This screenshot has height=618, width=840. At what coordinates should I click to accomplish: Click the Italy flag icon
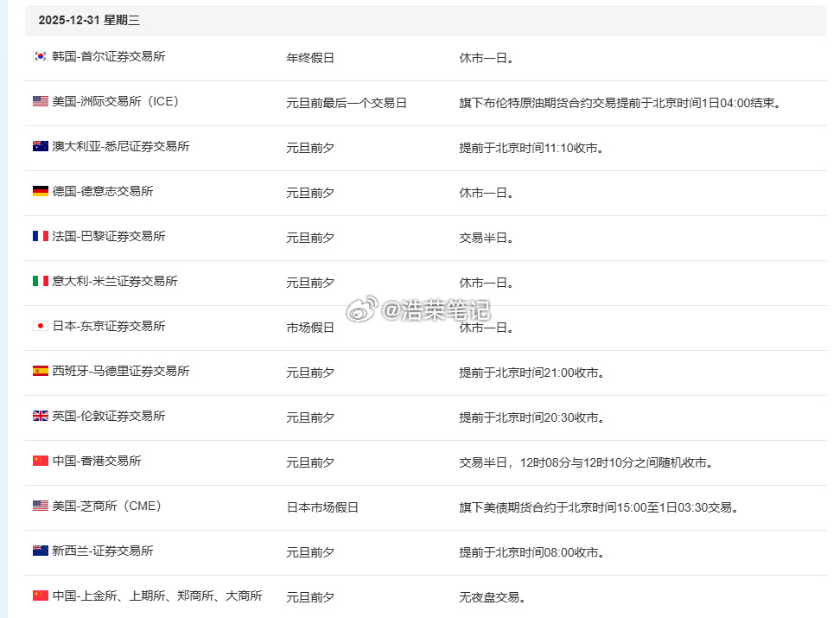point(40,283)
